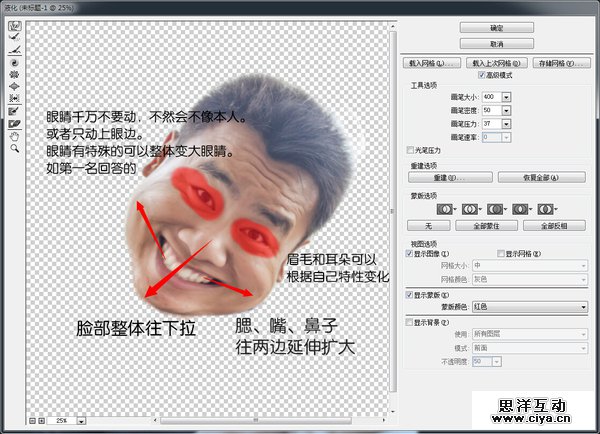
Task: Select the Pucker tool
Action: (16, 74)
